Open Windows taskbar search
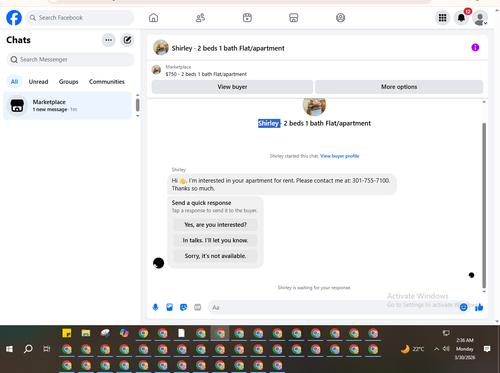500x373 pixels. 28,349
